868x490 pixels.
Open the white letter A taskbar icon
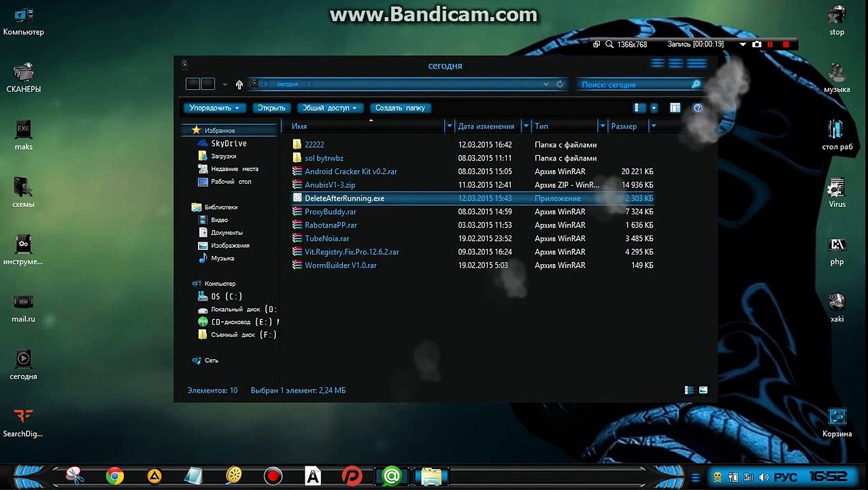(x=313, y=476)
